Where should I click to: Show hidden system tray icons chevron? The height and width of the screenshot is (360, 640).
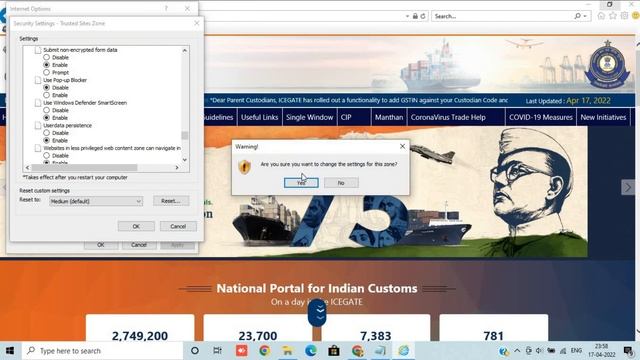[517, 351]
